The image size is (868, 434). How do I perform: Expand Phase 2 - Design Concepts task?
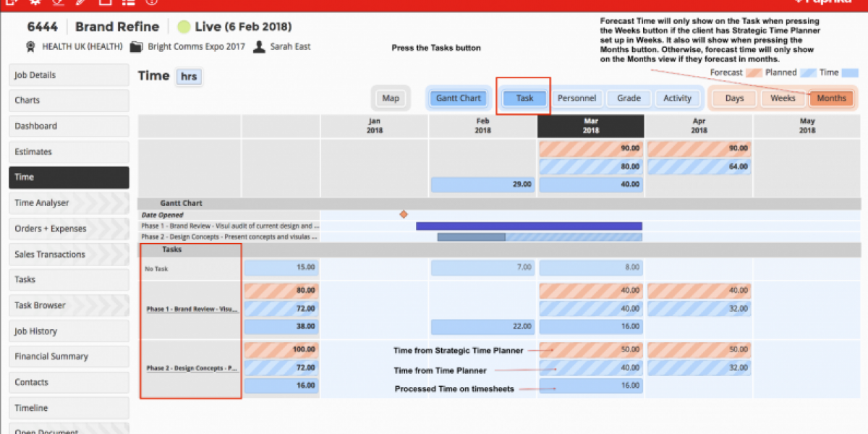[192, 368]
